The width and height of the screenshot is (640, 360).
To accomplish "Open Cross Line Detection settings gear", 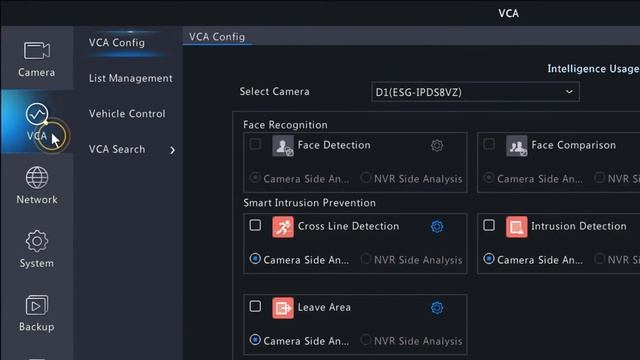I will click(x=437, y=227).
